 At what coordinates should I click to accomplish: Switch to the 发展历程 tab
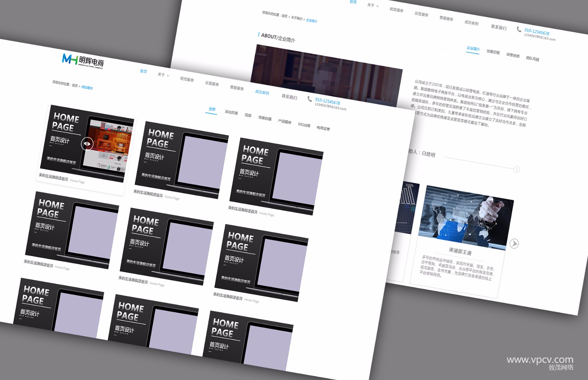point(493,52)
